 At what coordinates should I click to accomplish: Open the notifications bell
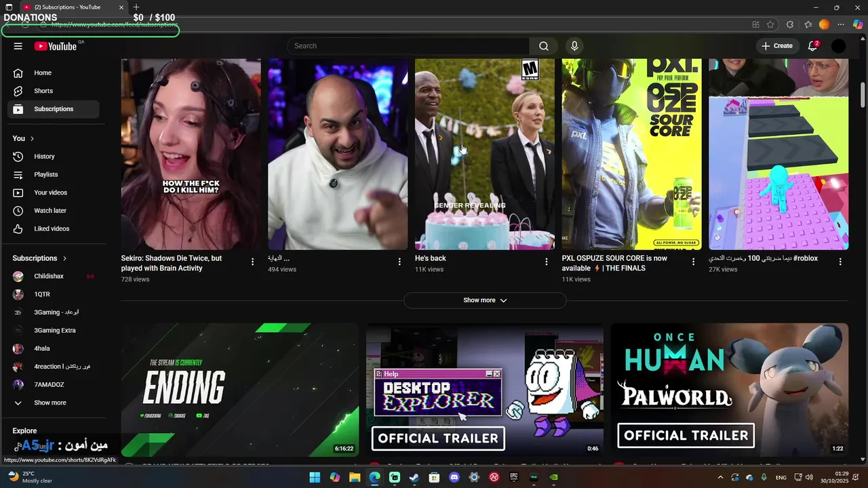point(812,46)
